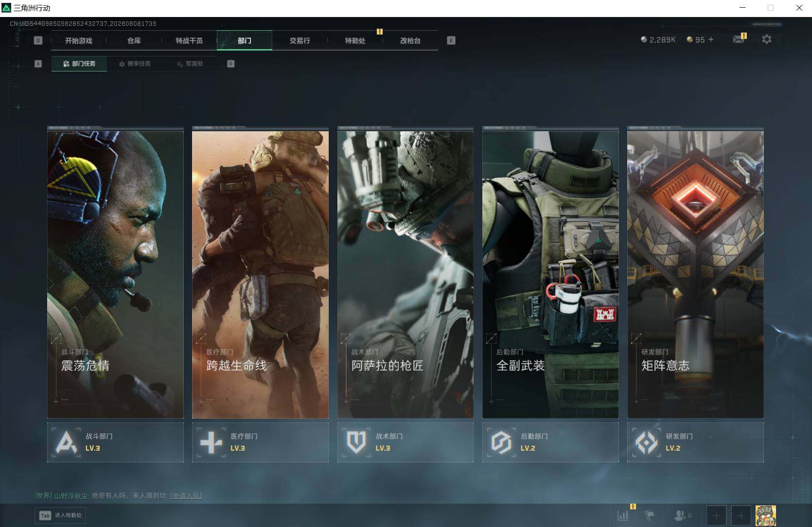The image size is (812, 527).
Task: Click the 阿萨拉的枪匠 card corner expand icon
Action: (346, 338)
